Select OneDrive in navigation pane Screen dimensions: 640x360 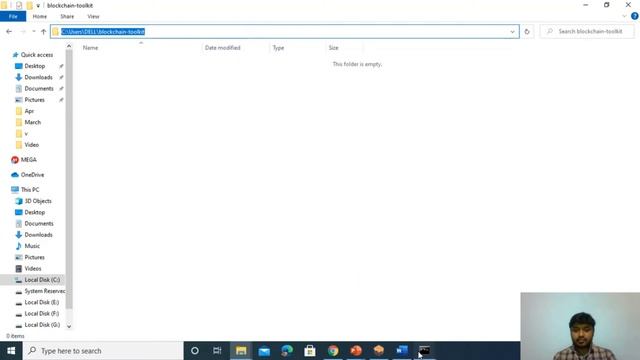pos(32,175)
